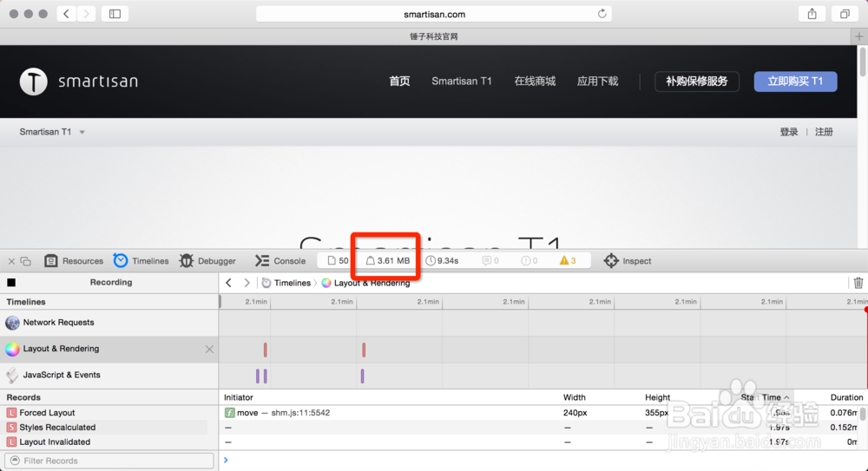
Task: Go forward with Safari's forward arrow
Action: pyautogui.click(x=86, y=14)
